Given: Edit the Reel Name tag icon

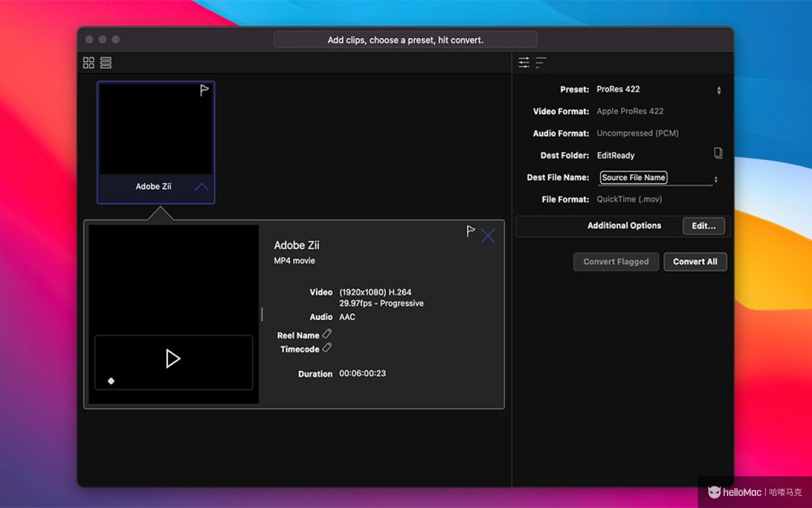Looking at the screenshot, I should click(327, 333).
